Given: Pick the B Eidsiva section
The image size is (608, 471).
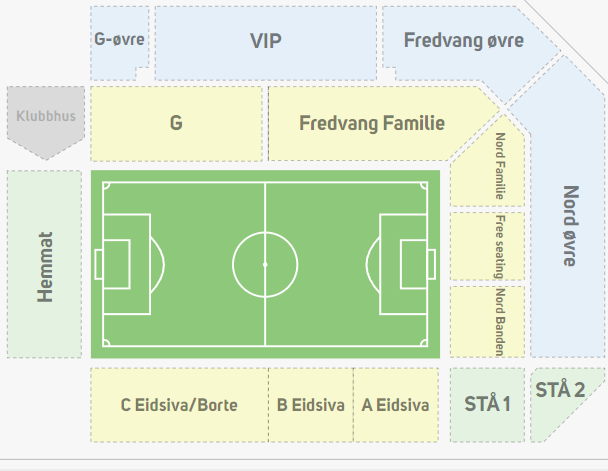Looking at the screenshot, I should point(311,405).
